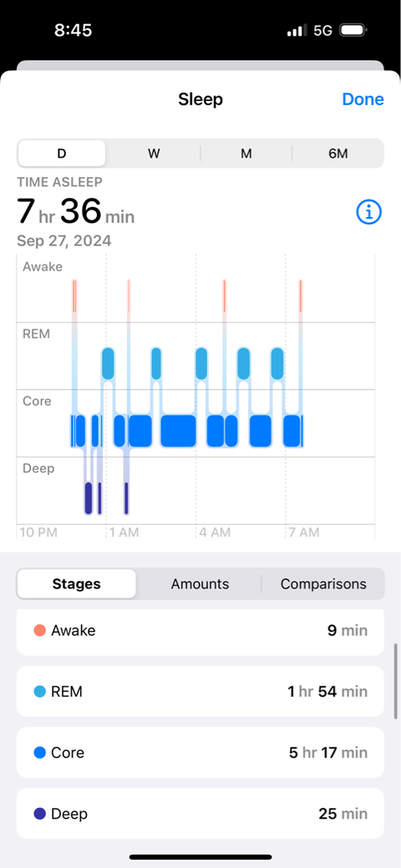Tap the purple Deep dot
This screenshot has width=401, height=868.
(40, 814)
